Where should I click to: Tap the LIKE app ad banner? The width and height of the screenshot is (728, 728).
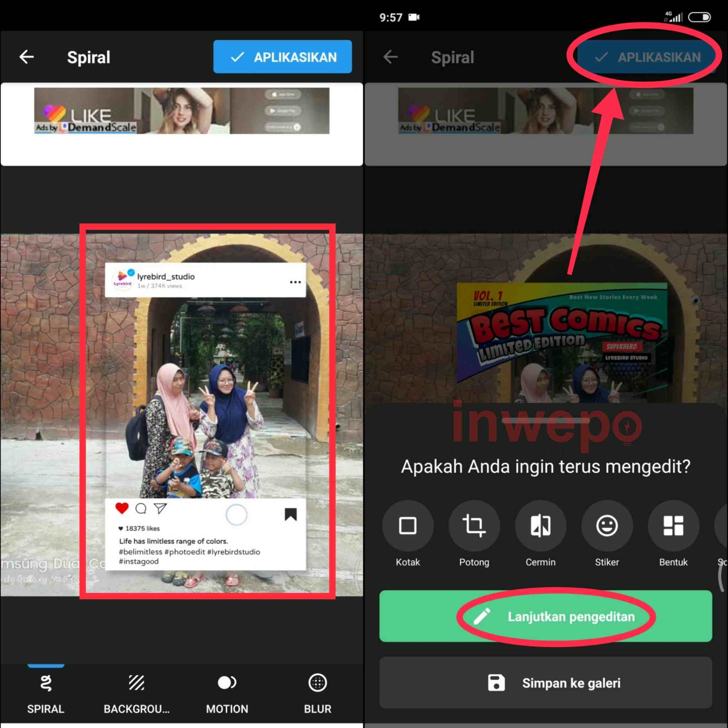pyautogui.click(x=182, y=111)
